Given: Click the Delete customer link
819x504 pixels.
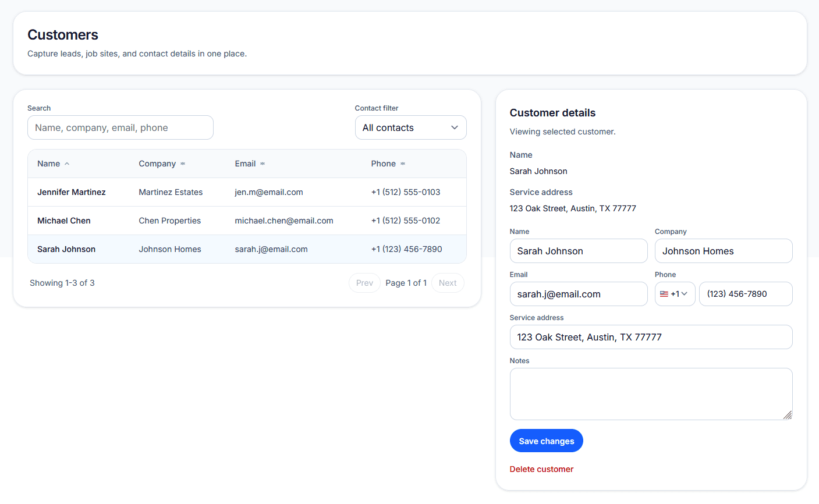Looking at the screenshot, I should click(x=541, y=469).
